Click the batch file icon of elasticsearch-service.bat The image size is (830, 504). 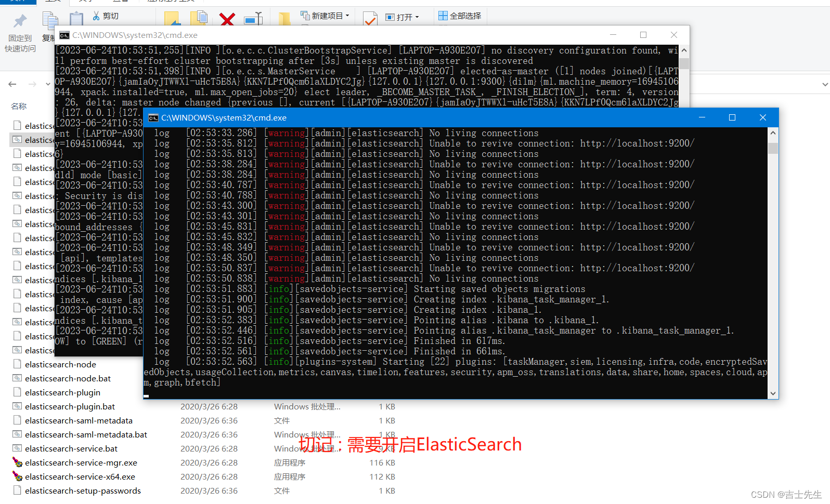[x=17, y=448]
